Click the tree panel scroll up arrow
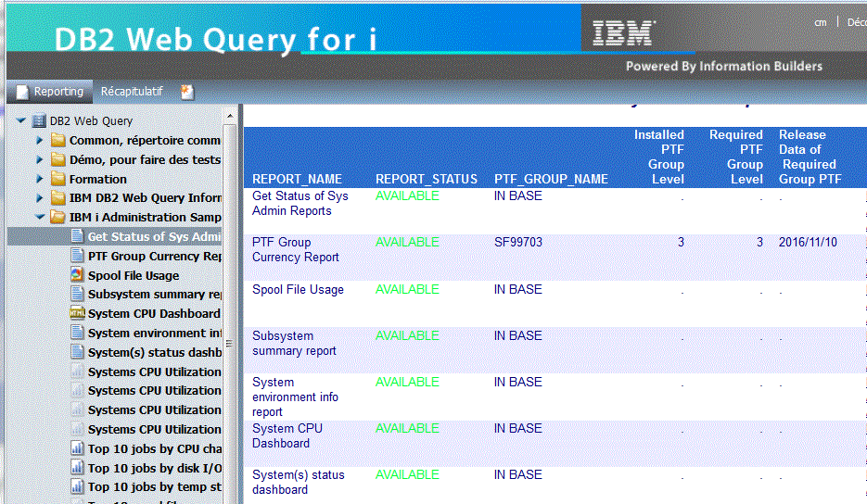This screenshot has height=504, width=867. [230, 116]
